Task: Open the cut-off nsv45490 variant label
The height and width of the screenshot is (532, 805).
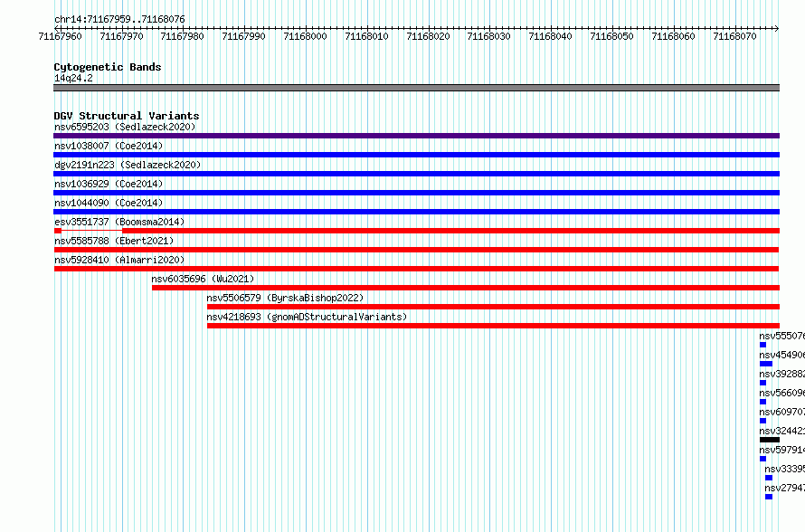Action: pyautogui.click(x=781, y=355)
